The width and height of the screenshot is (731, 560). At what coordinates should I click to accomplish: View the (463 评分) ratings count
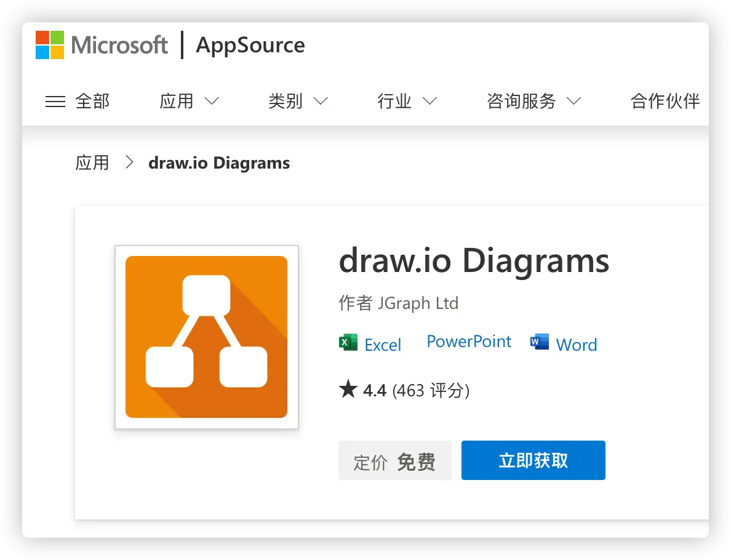[431, 391]
